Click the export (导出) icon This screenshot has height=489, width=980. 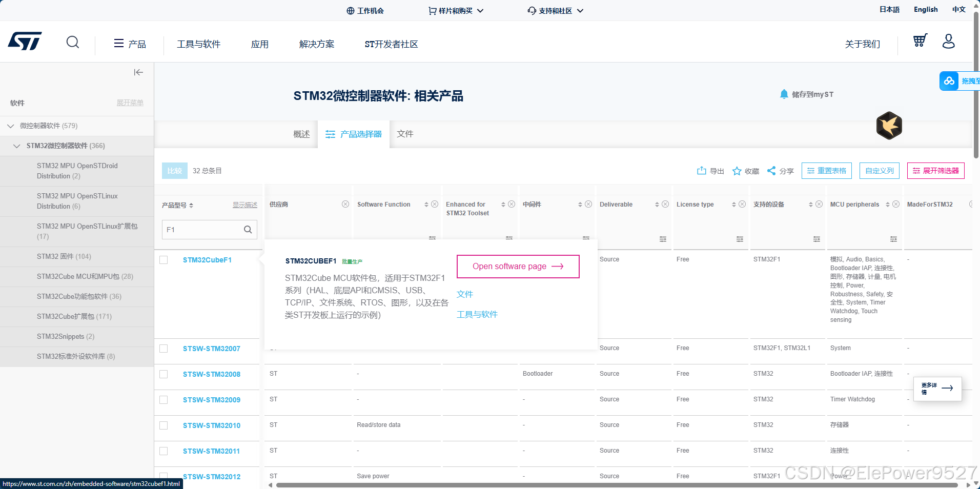coord(702,171)
